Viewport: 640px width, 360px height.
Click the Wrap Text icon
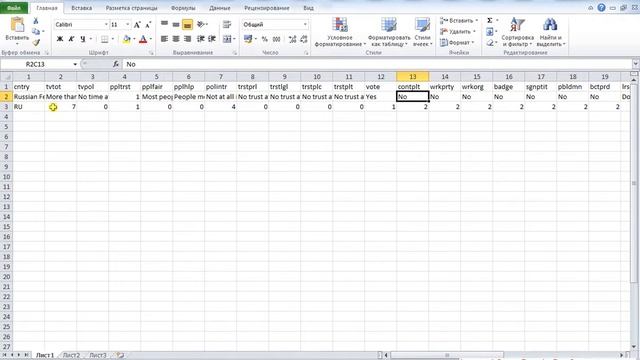click(227, 24)
